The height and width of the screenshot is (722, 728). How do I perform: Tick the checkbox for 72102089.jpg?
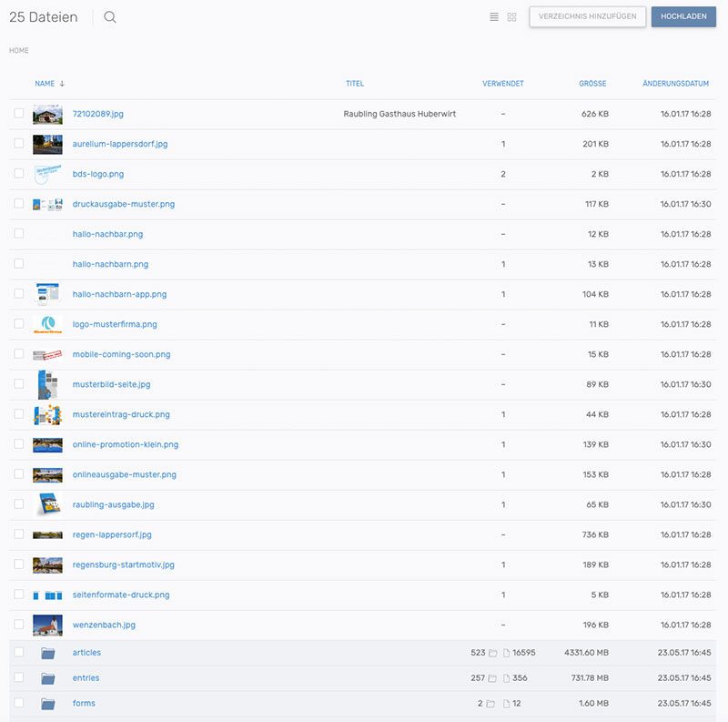[x=19, y=114]
